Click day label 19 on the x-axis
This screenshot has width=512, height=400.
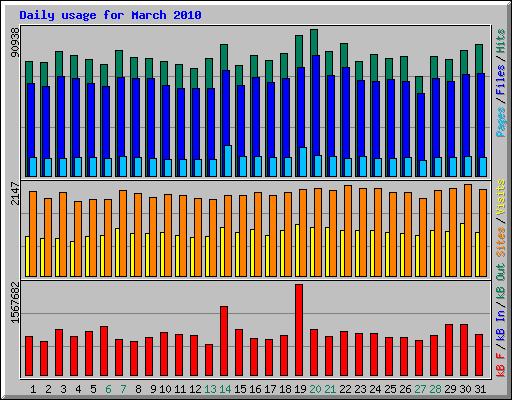pos(300,389)
